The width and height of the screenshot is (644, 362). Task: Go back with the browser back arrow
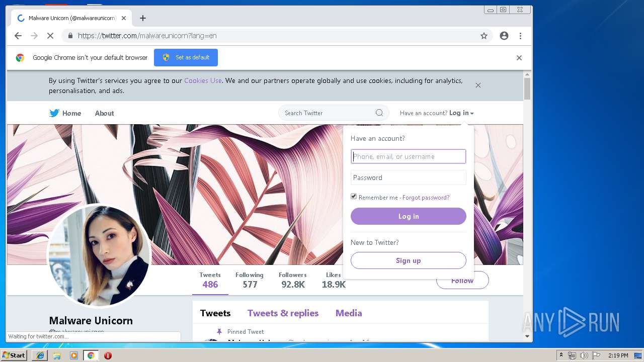pyautogui.click(x=18, y=36)
